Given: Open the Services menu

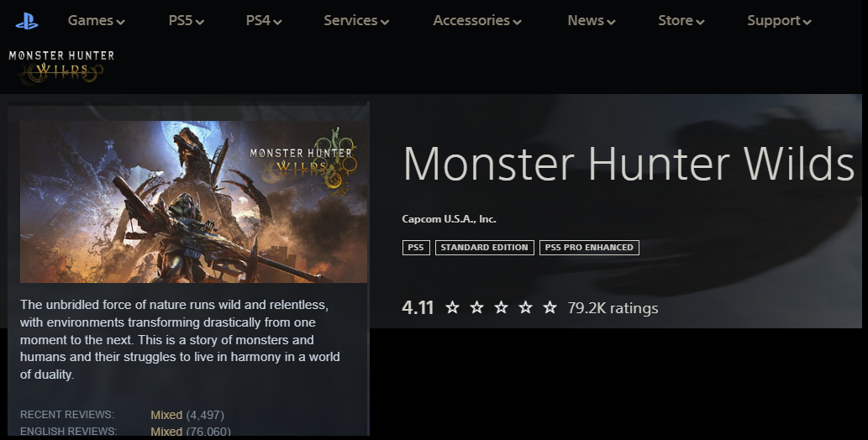Looking at the screenshot, I should click(356, 20).
